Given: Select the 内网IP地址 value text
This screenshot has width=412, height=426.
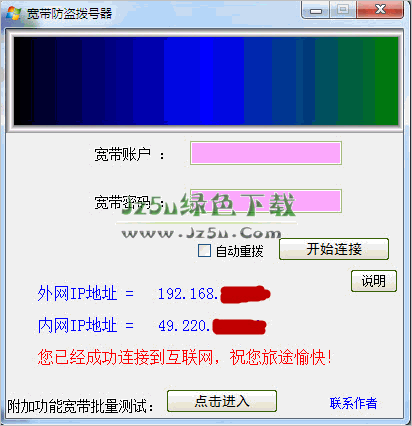Looking at the screenshot, I should (212, 326).
